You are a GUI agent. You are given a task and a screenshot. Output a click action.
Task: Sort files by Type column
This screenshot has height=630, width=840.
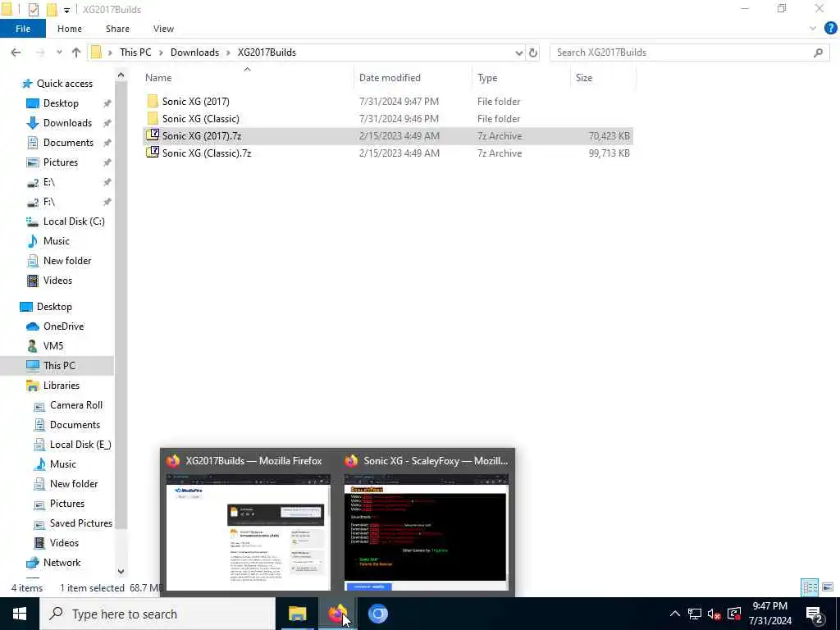522,78
